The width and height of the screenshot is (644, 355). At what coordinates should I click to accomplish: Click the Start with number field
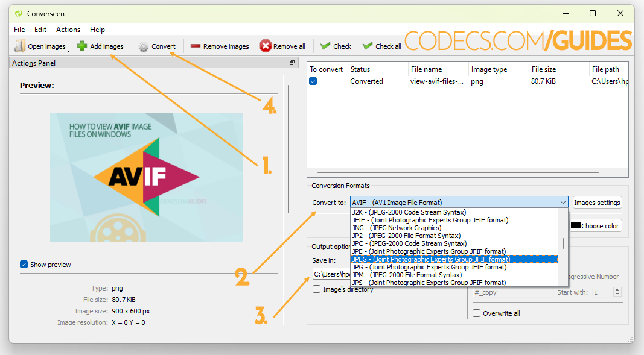[602, 292]
